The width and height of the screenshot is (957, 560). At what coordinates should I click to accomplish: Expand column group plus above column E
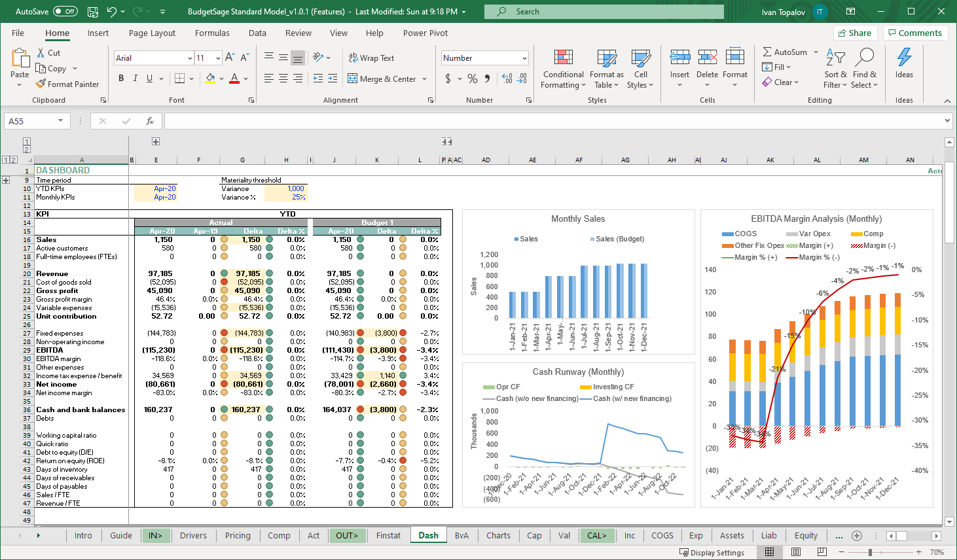(156, 141)
